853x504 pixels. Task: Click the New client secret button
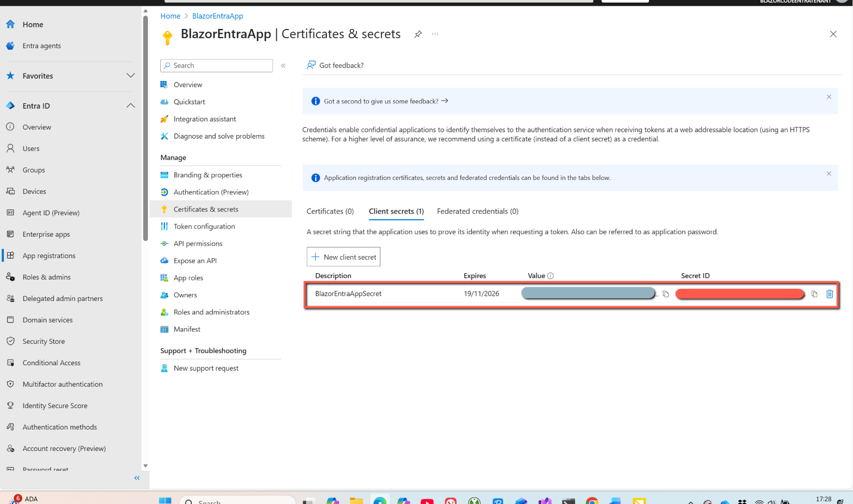click(343, 257)
